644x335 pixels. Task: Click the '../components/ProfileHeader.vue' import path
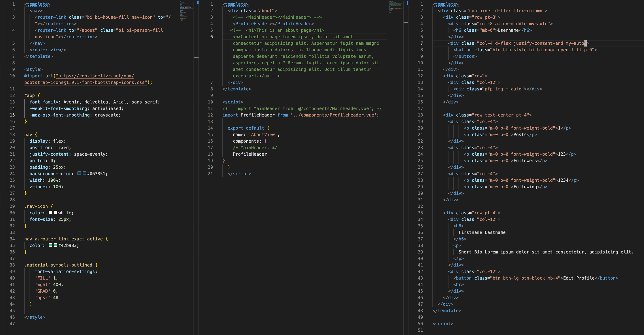coord(333,115)
